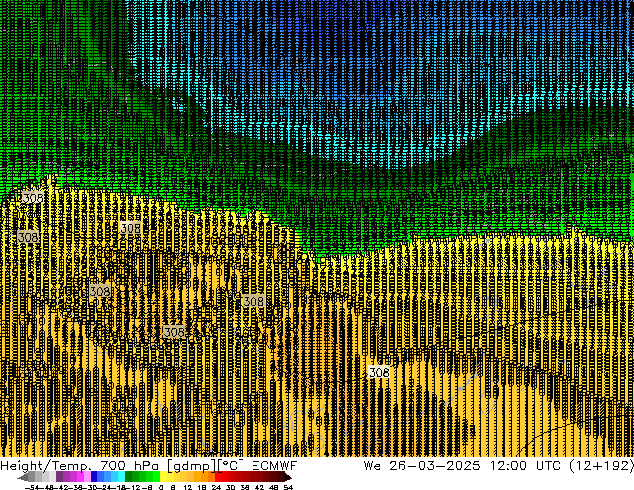Click the yellow legend swatch above 0
Viewport: 634px width, 490px height.
(163, 476)
